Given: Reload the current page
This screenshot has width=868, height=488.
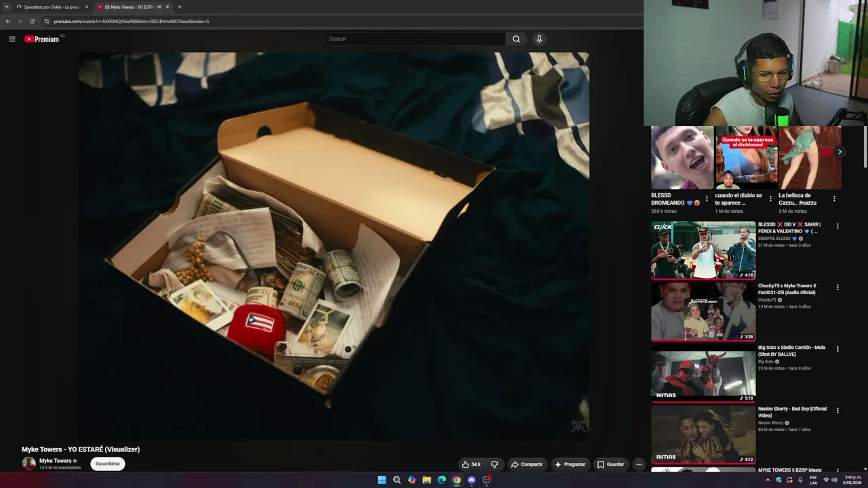Looking at the screenshot, I should point(32,21).
